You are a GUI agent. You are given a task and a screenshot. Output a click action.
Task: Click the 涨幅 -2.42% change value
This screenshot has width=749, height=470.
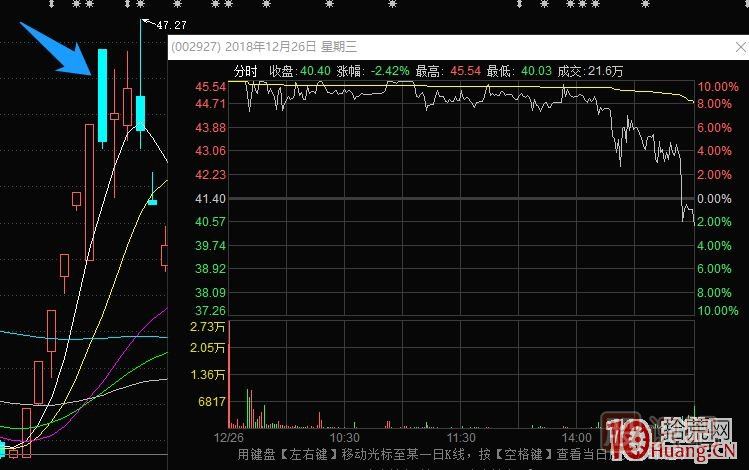pos(385,71)
